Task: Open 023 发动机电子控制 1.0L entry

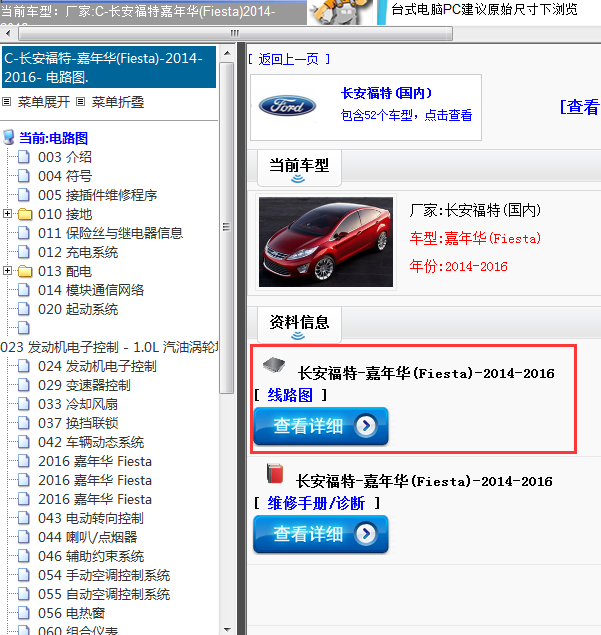Action: click(x=109, y=347)
